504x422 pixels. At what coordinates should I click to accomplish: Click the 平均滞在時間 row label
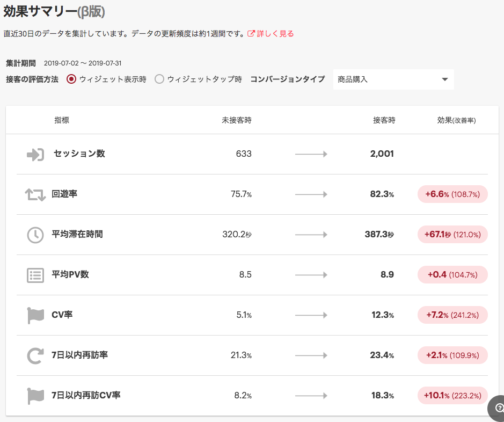(77, 234)
